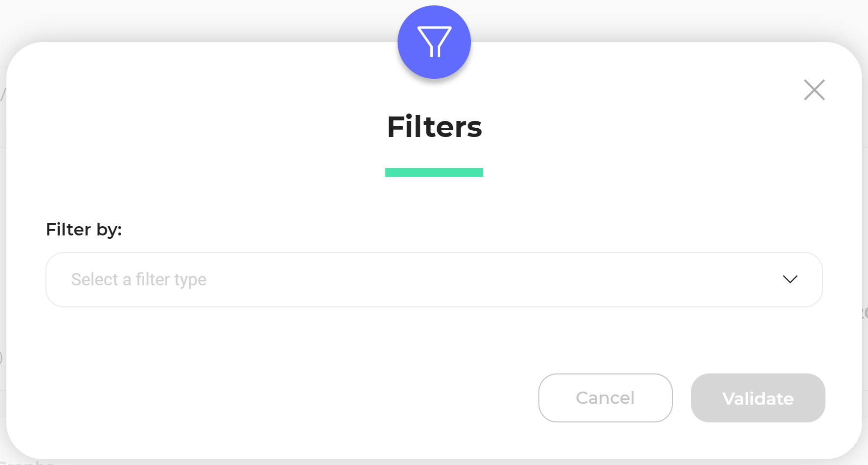
Task: Dismiss the filter modal using the cross icon
Action: (814, 90)
